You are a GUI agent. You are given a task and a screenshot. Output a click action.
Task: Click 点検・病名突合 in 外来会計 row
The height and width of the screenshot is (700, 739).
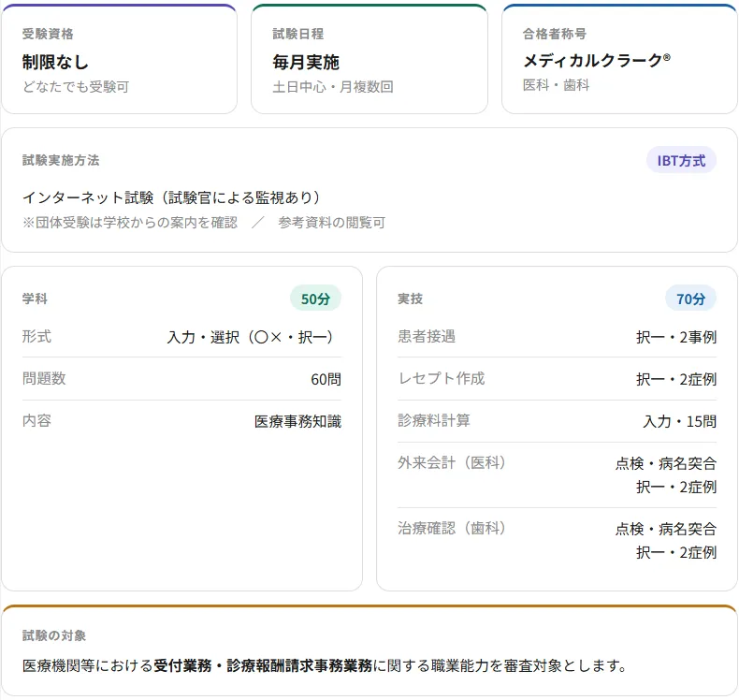[665, 464]
